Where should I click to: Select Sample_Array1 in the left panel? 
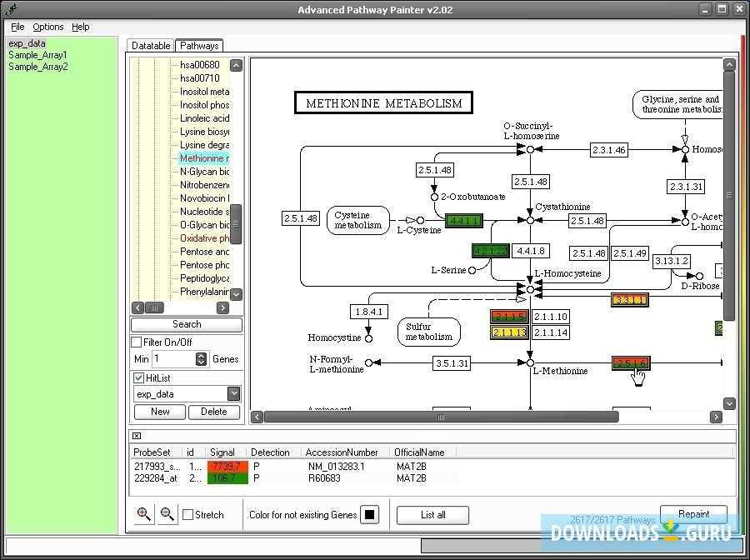click(37, 54)
